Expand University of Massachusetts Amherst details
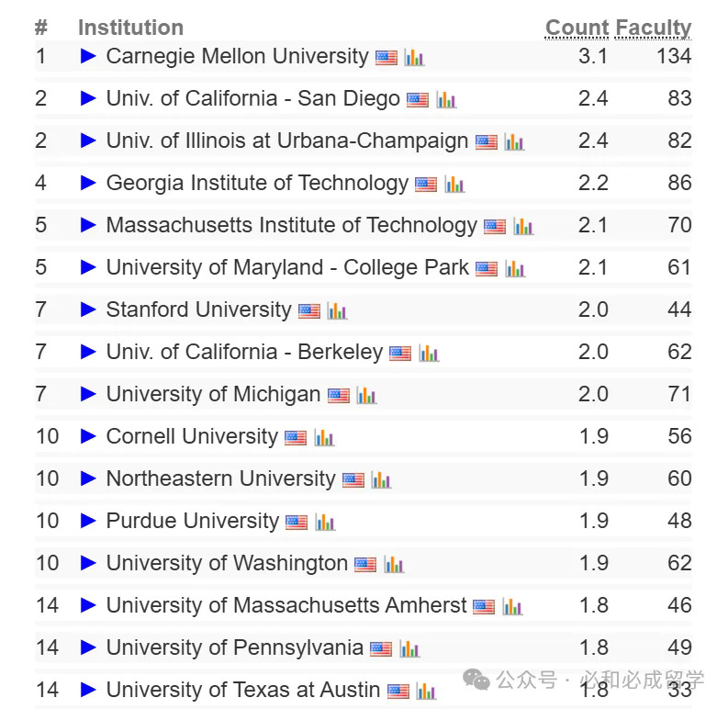The width and height of the screenshot is (728, 709). (88, 605)
